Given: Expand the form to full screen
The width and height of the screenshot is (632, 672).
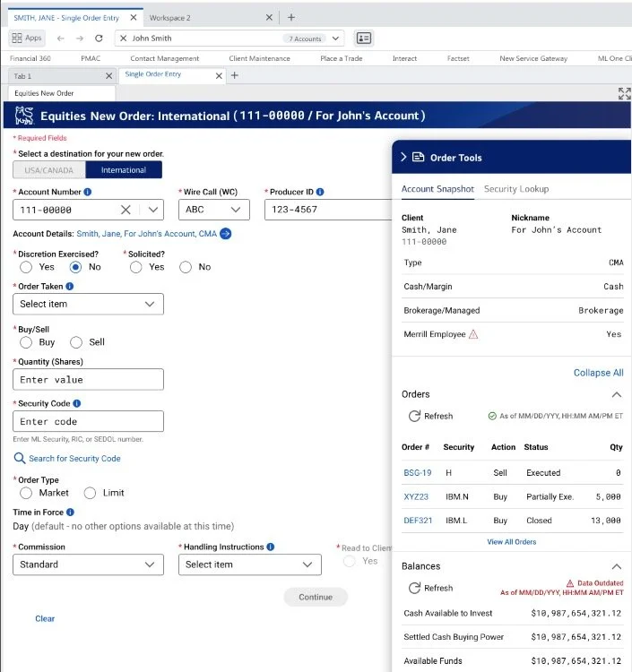Looking at the screenshot, I should pyautogui.click(x=624, y=93).
